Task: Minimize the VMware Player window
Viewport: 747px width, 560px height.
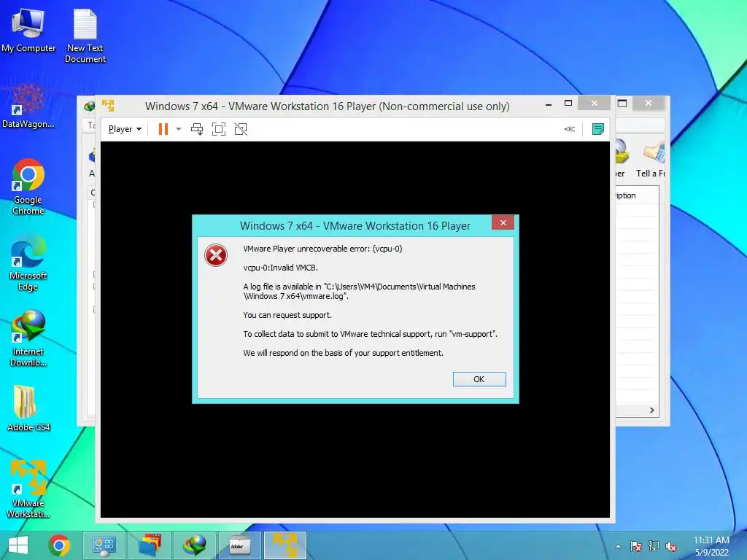Action: click(549, 104)
